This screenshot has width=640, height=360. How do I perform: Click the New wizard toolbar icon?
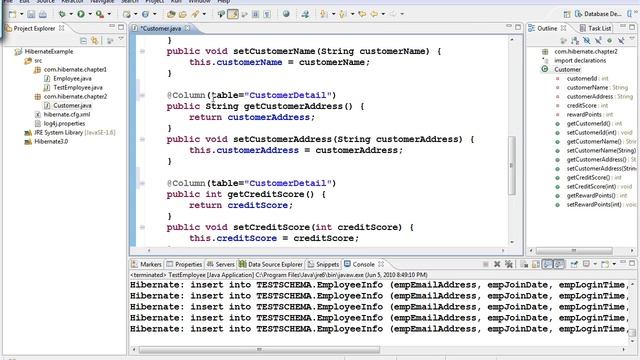click(13, 14)
